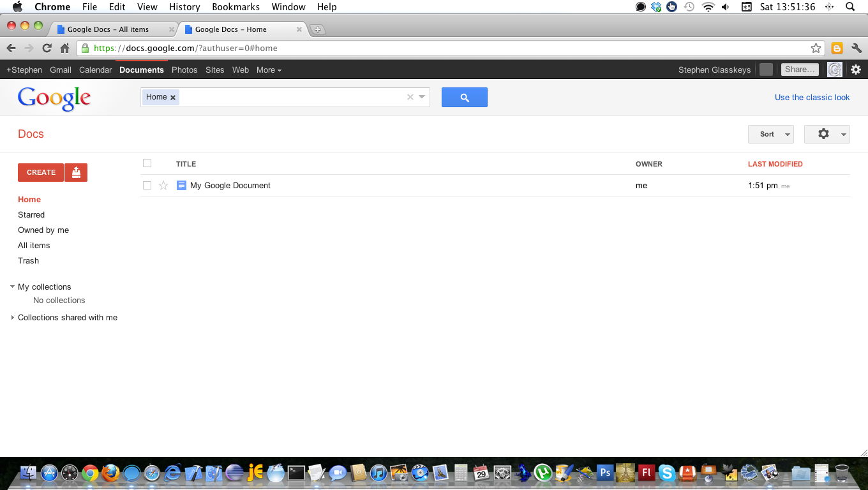Reload the page with the refresh icon
This screenshot has width=868, height=490.
(x=47, y=48)
